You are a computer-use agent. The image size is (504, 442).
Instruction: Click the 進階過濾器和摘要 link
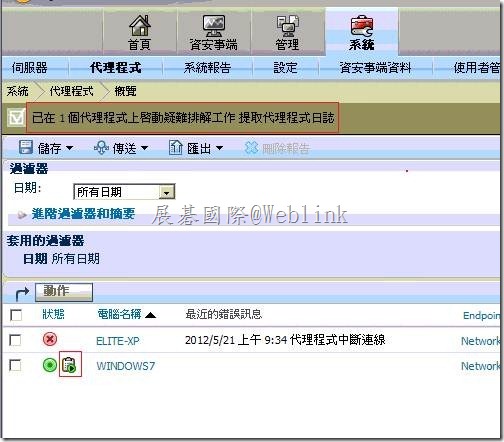[83, 214]
